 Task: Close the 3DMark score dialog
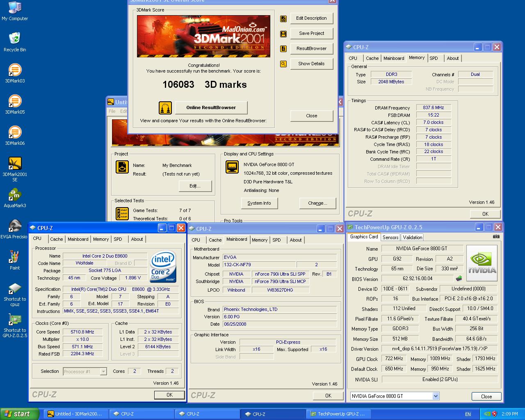pyautogui.click(x=312, y=116)
